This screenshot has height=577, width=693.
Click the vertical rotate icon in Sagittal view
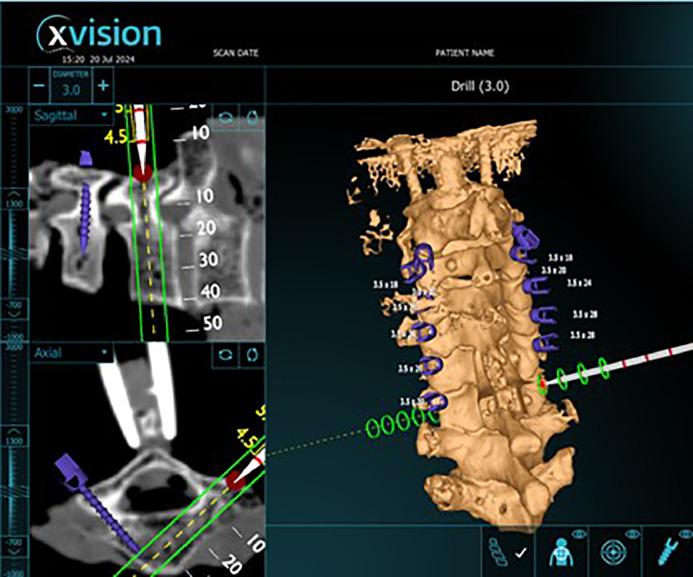(x=252, y=118)
